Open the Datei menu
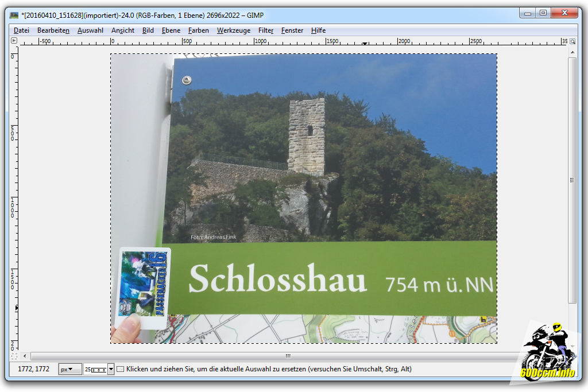This screenshot has height=392, width=588. click(x=21, y=30)
